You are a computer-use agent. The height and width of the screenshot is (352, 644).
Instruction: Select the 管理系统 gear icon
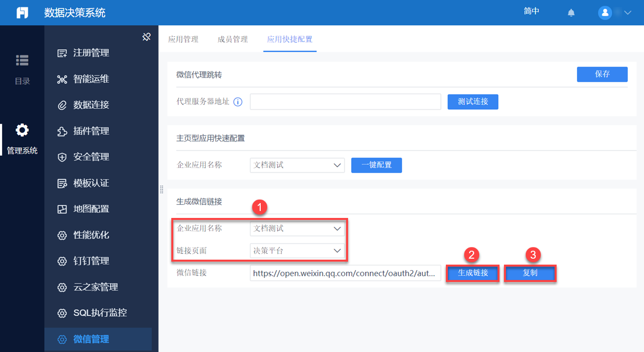[22, 130]
